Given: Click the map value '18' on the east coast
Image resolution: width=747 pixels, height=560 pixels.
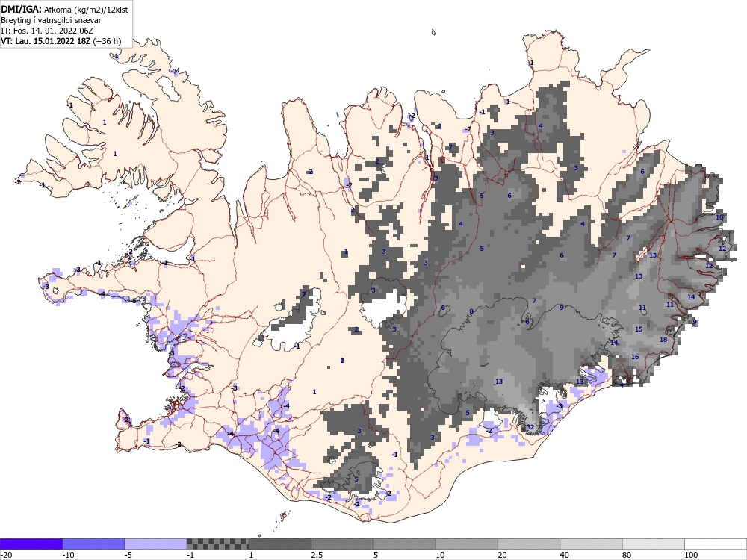Looking at the screenshot, I should coord(663,340).
